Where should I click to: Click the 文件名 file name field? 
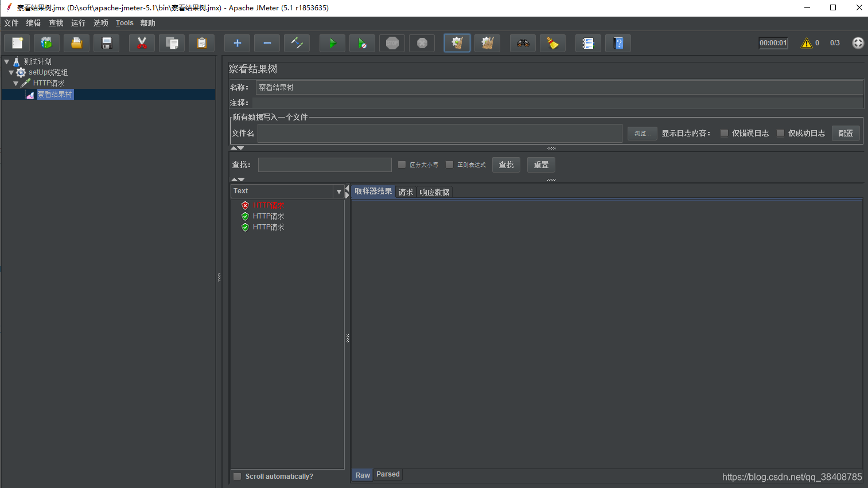pyautogui.click(x=440, y=133)
